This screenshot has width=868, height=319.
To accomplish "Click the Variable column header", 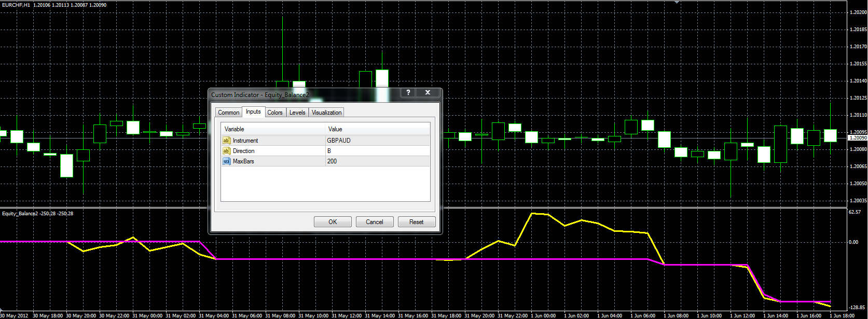I will click(x=273, y=129).
